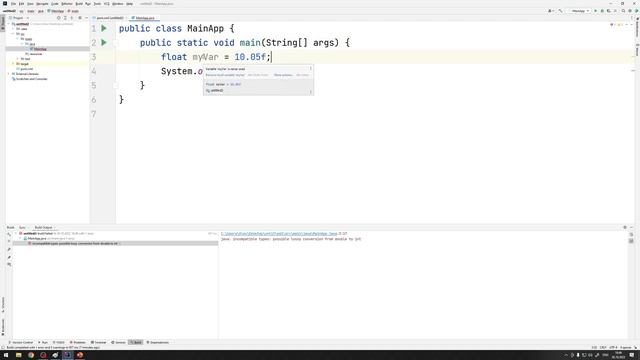The width and height of the screenshot is (640, 360).
Task: Switch to the Sync tab in the Build panel
Action: pos(22,227)
